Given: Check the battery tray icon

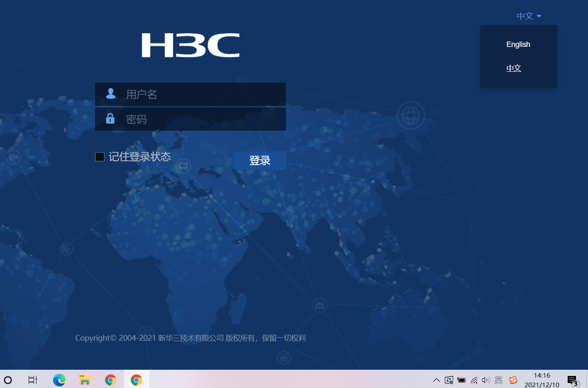Looking at the screenshot, I should [x=461, y=380].
